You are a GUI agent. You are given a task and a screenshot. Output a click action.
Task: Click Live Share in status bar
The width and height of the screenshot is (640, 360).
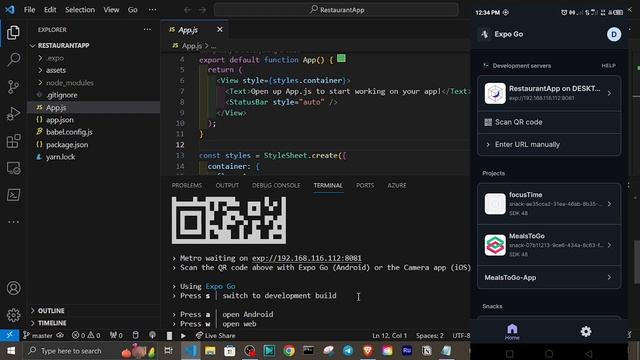215,336
